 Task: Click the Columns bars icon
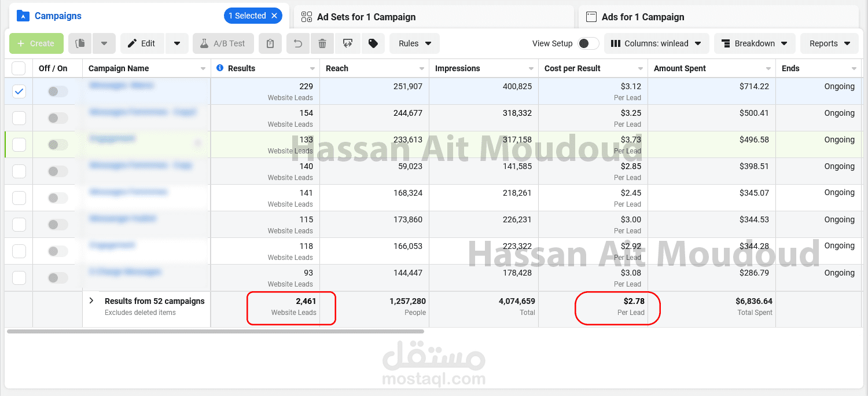[x=616, y=43]
